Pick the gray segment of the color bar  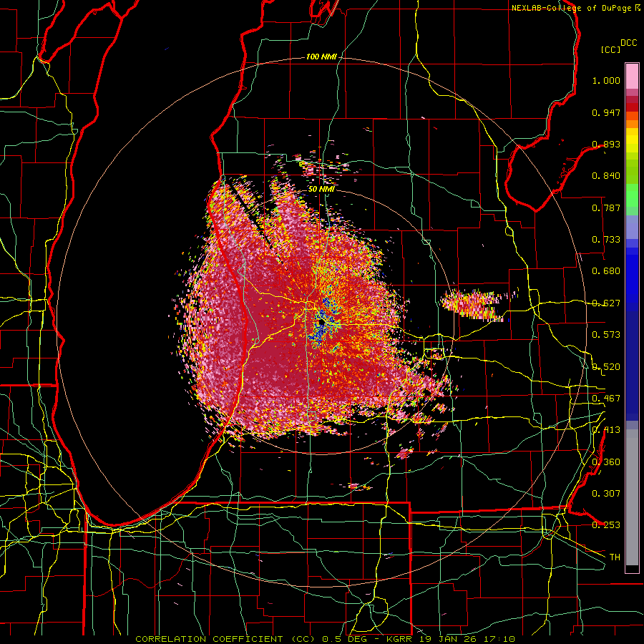click(632, 497)
